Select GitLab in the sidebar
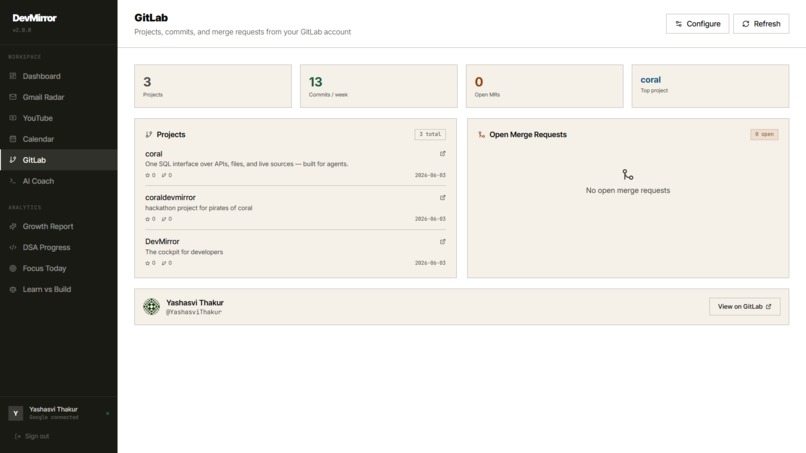The width and height of the screenshot is (806, 453). 58,160
